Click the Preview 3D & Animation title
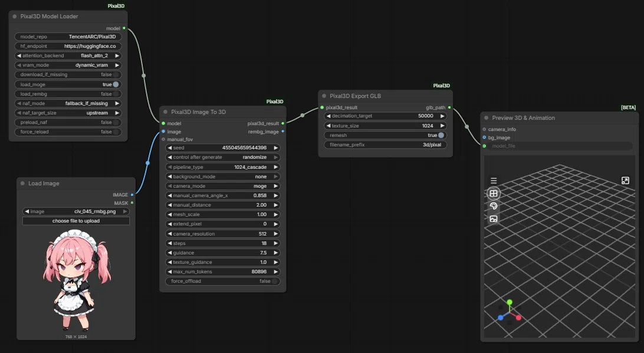Image resolution: width=644 pixels, height=353 pixels. 523,117
